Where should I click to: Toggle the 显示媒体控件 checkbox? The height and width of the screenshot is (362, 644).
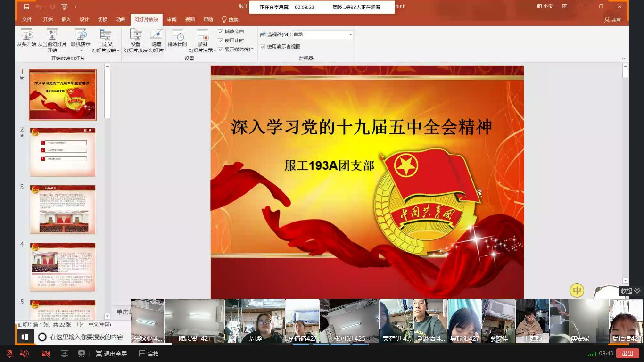point(221,49)
